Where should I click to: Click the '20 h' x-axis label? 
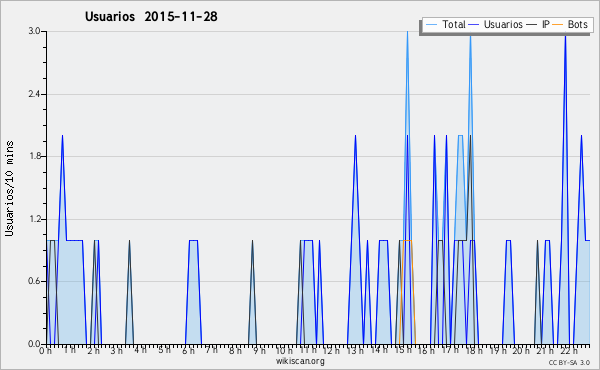tap(521, 351)
